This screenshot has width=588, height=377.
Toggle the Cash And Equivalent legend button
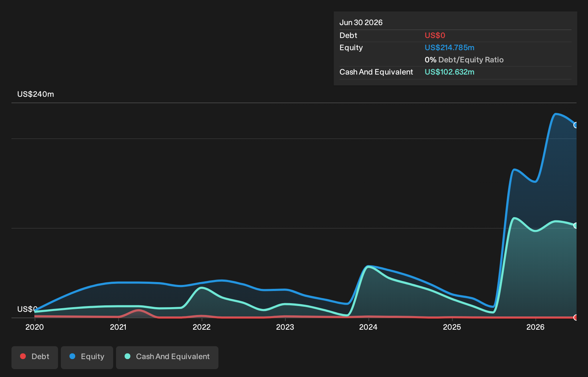click(x=167, y=357)
